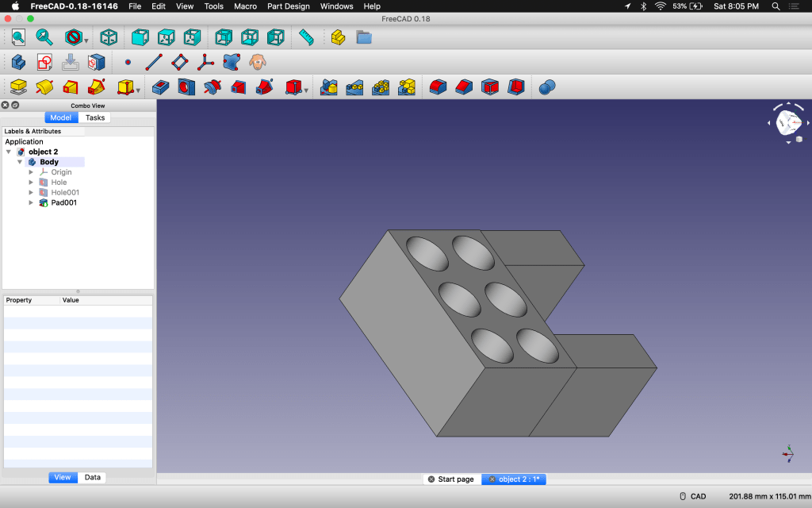Open the draw style dropdown arrow
Screen dimensions: 812x508
point(86,40)
